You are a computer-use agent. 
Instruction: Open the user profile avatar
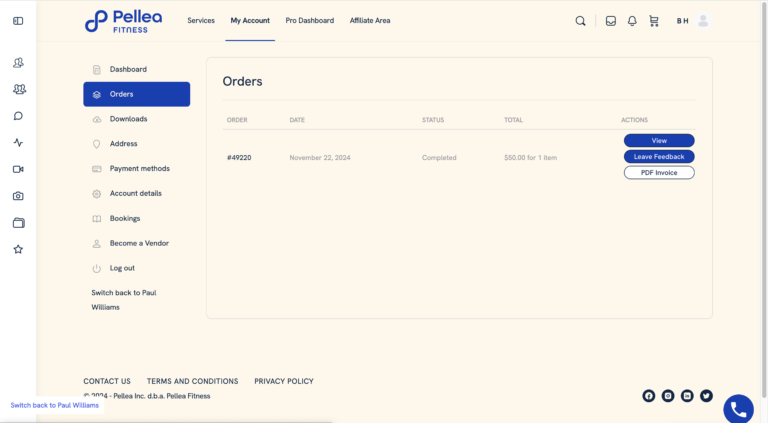tap(703, 21)
